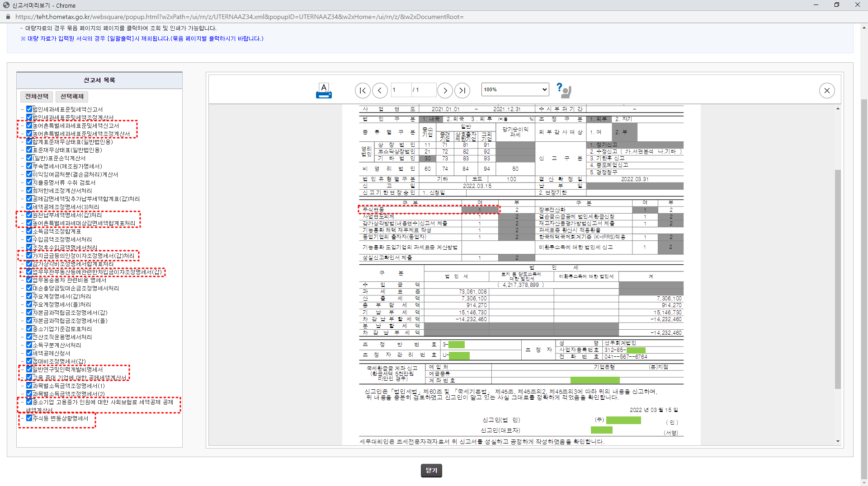Toggle the 표준재무상태표(일반법인용) checkbox
868x486 pixels.
pos(29,150)
